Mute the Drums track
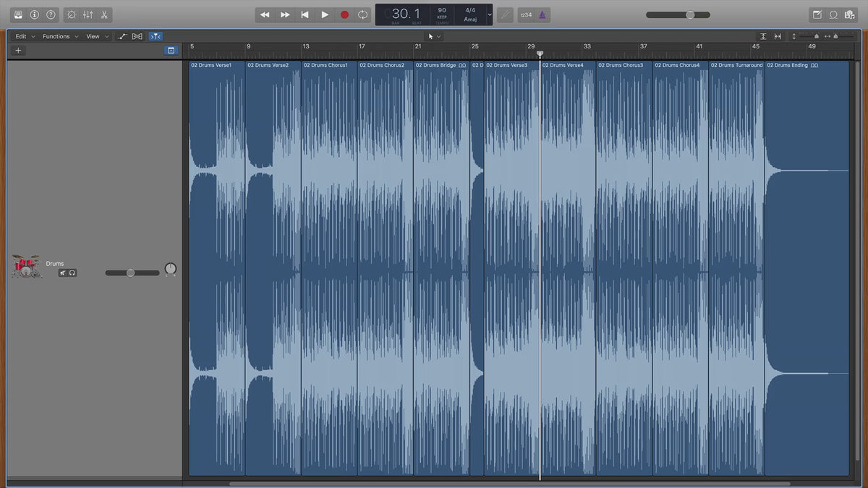 coord(63,273)
